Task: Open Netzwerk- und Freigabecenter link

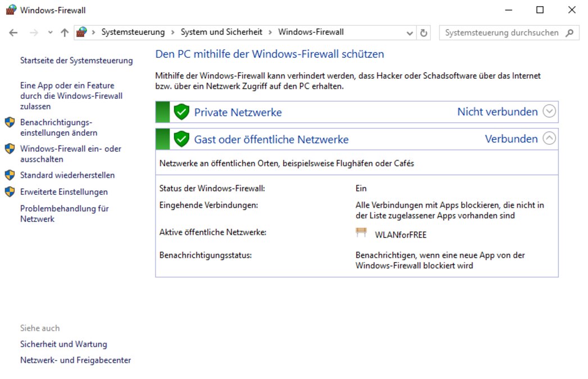Action: [76, 360]
